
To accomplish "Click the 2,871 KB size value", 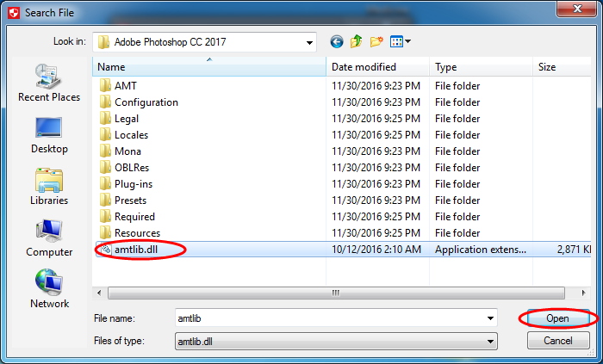I will 574,250.
